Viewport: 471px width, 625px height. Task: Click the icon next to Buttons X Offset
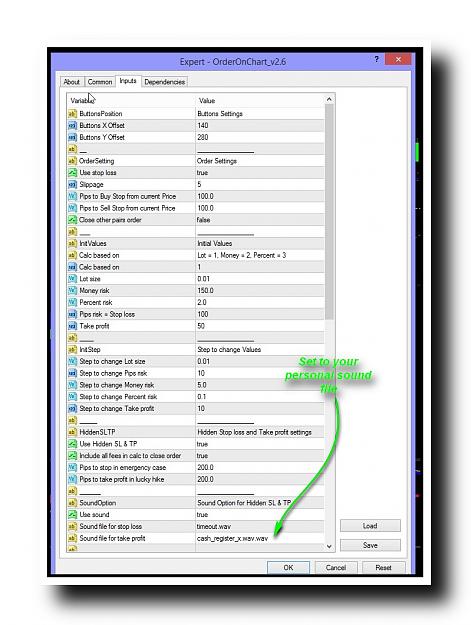point(72,126)
